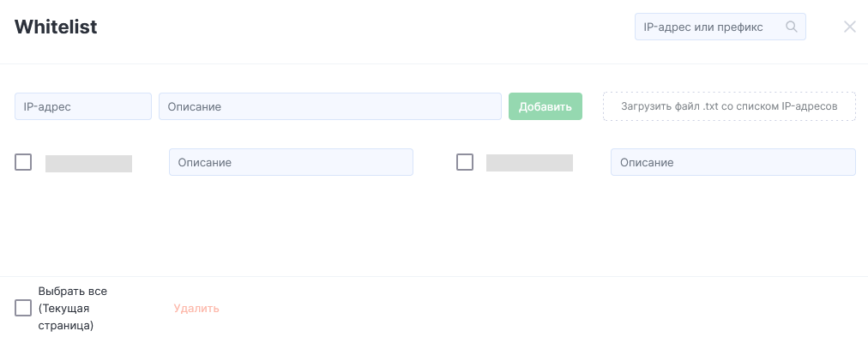Select the right redacted IP address block
The height and width of the screenshot is (337, 868).
point(529,163)
